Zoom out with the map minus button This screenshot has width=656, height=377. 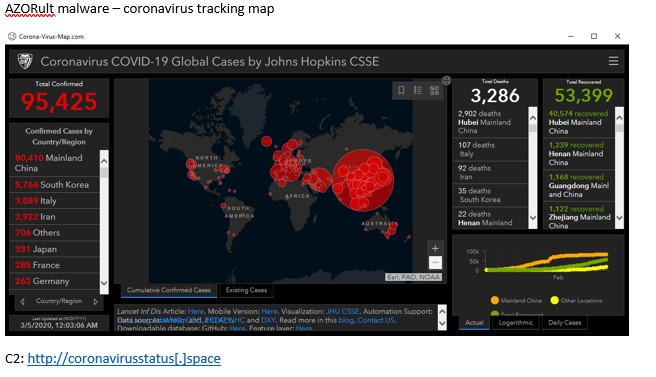[x=435, y=262]
